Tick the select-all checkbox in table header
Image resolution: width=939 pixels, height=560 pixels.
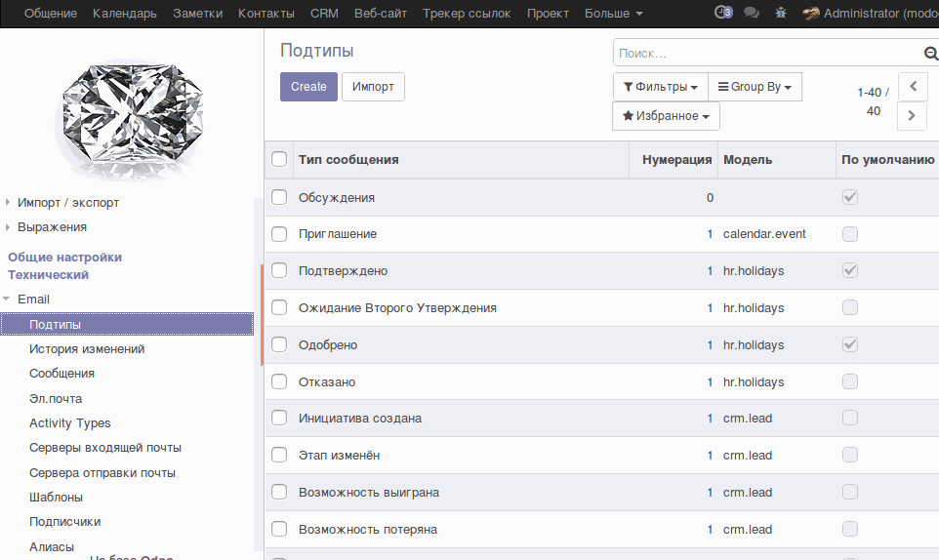coord(279,159)
